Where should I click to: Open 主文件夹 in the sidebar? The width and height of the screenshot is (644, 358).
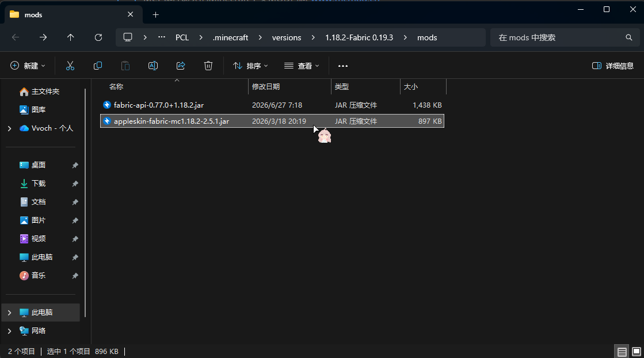coord(40,92)
